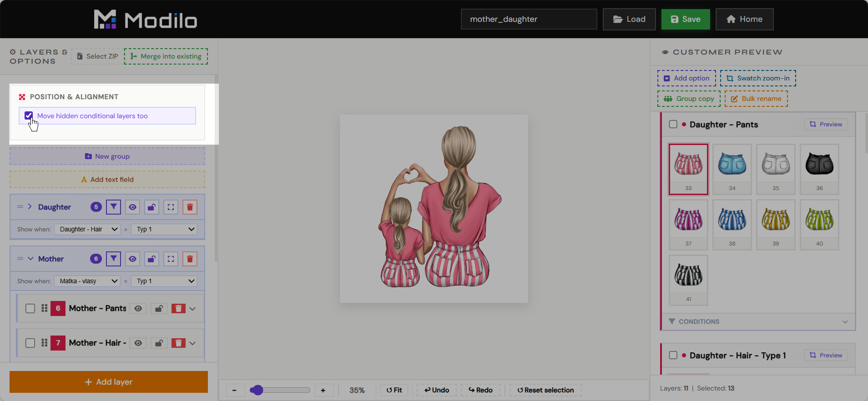Click the fullscreen select icon in Daughter group
The width and height of the screenshot is (868, 401).
pos(171,207)
